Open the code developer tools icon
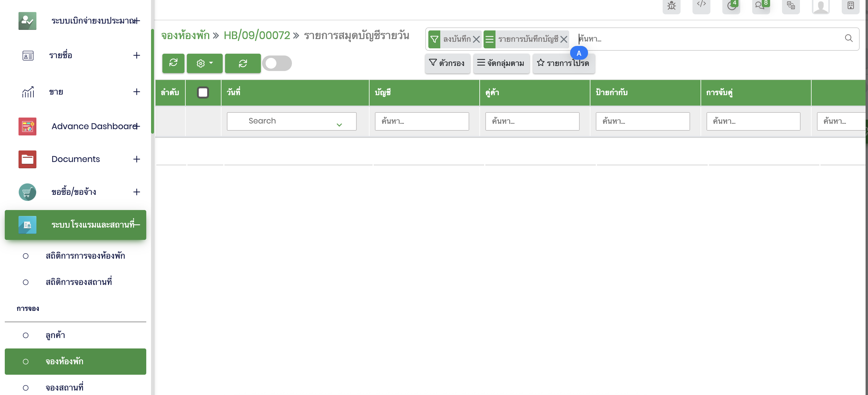Image resolution: width=868 pixels, height=395 pixels. coord(701,5)
